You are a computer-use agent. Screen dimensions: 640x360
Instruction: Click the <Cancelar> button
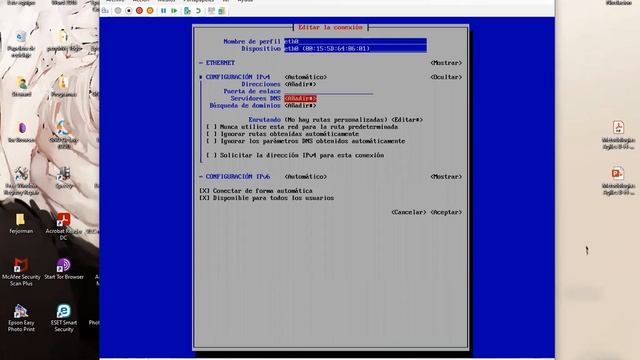pos(409,212)
